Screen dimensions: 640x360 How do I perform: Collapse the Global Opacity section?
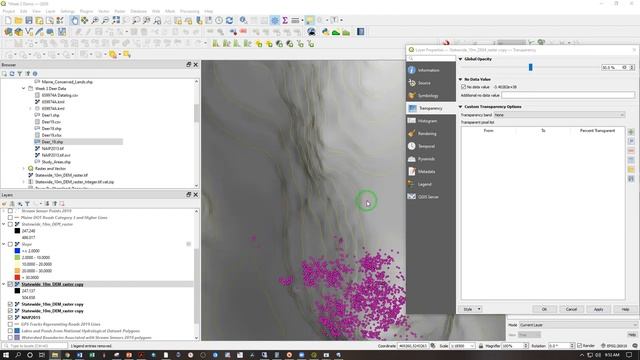(x=460, y=59)
